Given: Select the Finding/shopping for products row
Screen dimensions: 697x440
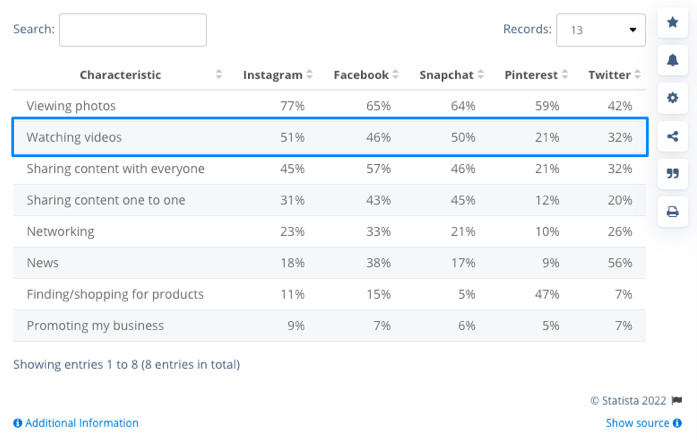Looking at the screenshot, I should click(x=329, y=294).
